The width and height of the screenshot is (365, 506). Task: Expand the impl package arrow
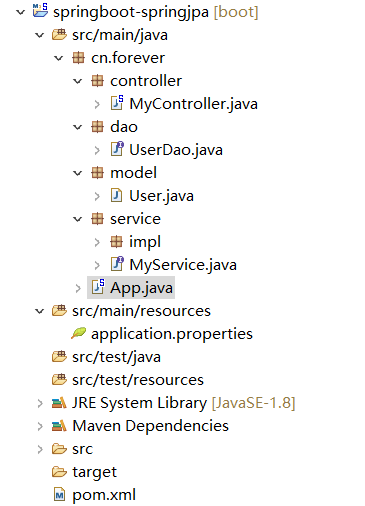click(x=97, y=242)
